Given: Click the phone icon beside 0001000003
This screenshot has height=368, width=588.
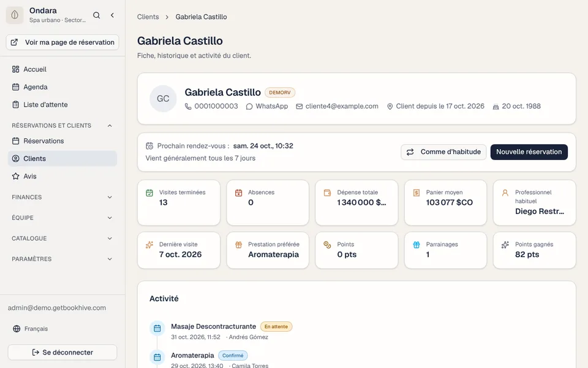Looking at the screenshot, I should (x=188, y=107).
